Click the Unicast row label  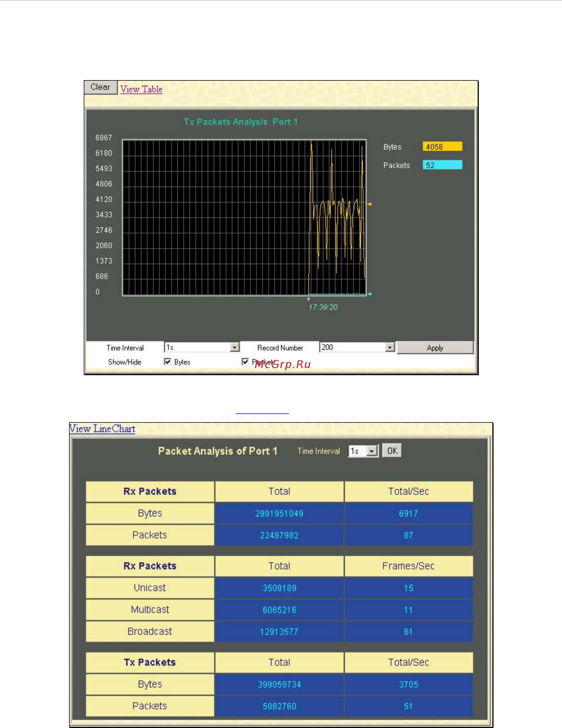[150, 588]
